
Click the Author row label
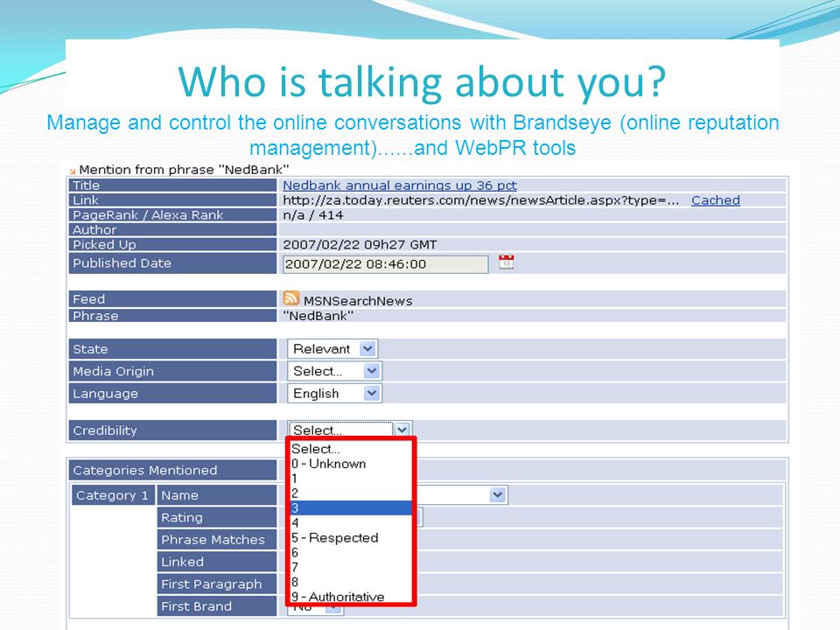[x=172, y=230]
